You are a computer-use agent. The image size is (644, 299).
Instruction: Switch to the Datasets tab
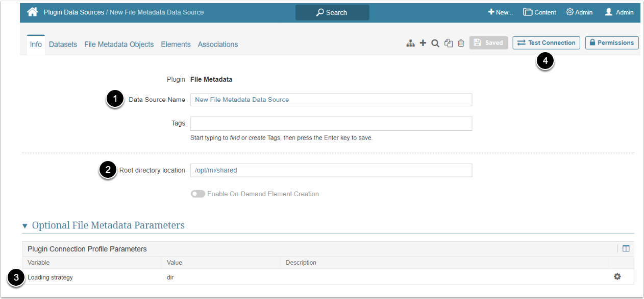tap(63, 44)
